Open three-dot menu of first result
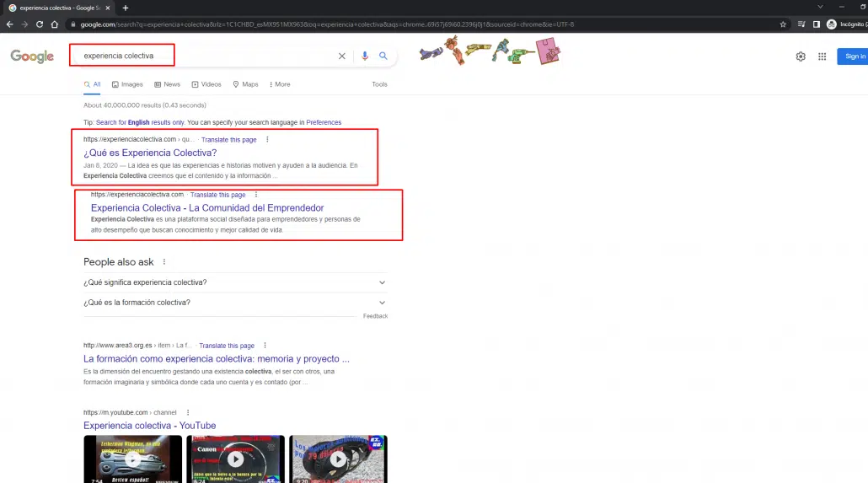 [267, 140]
